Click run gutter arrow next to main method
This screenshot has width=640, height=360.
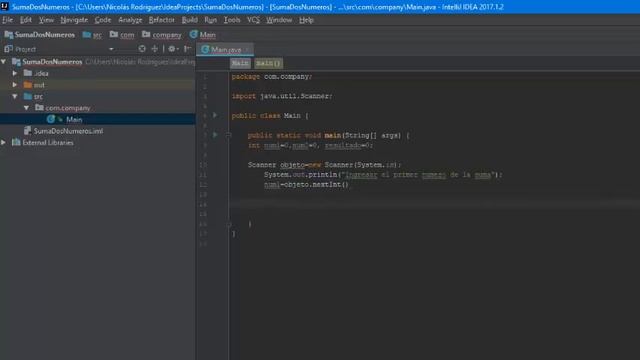pyautogui.click(x=215, y=135)
